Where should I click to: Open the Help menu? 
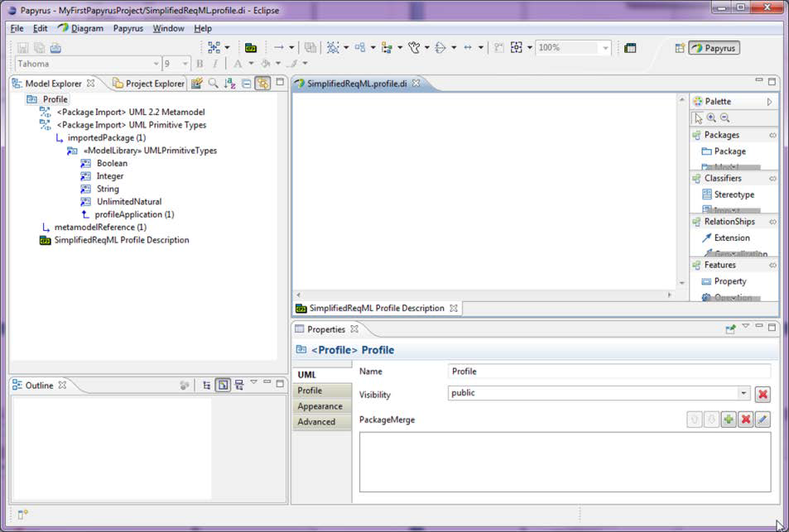tap(203, 29)
